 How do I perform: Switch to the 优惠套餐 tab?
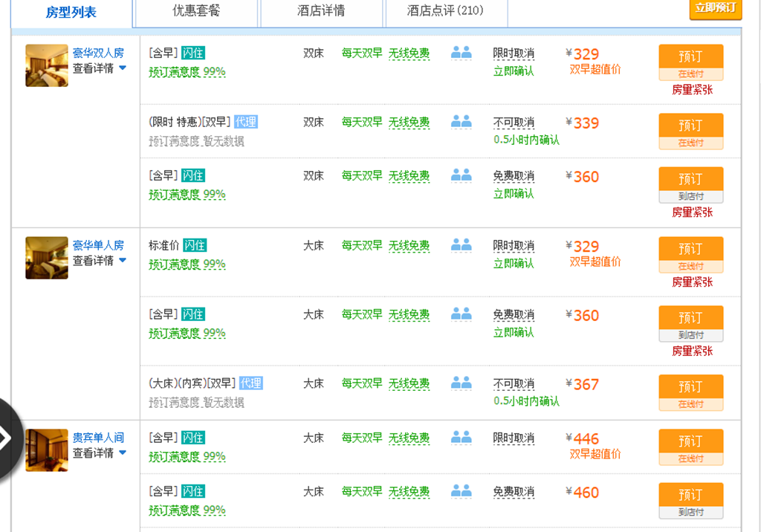[196, 11]
